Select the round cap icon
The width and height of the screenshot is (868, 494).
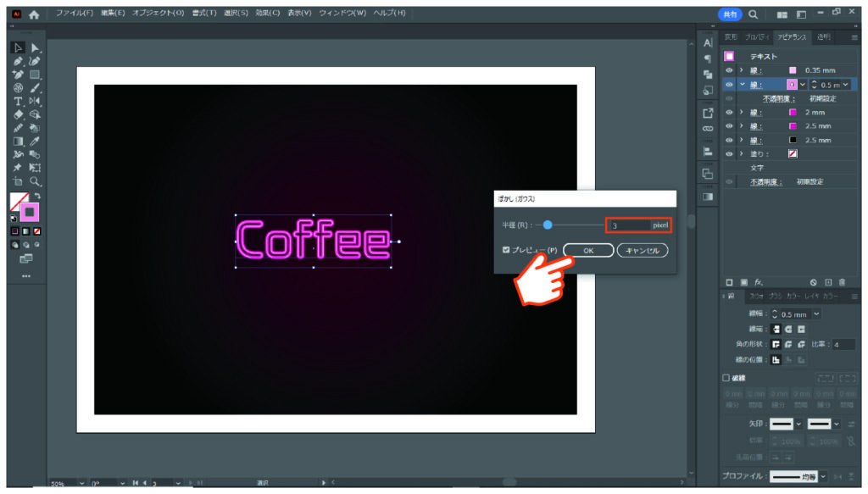click(x=788, y=329)
